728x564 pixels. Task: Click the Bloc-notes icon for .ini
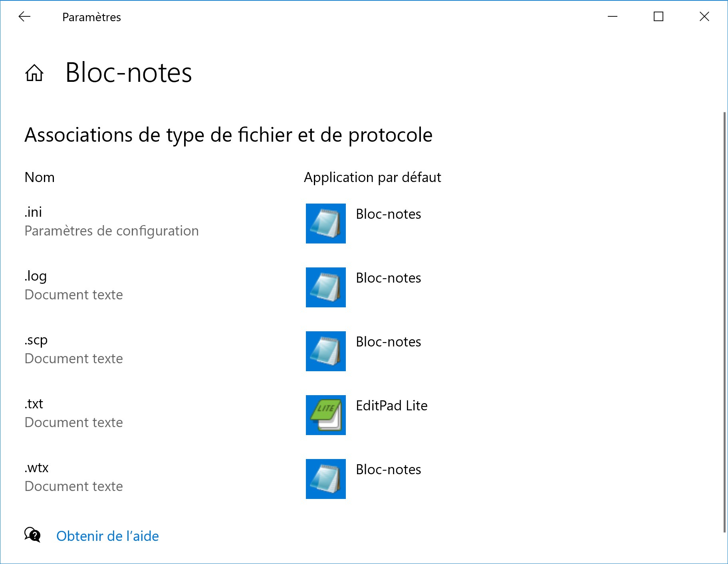point(325,224)
